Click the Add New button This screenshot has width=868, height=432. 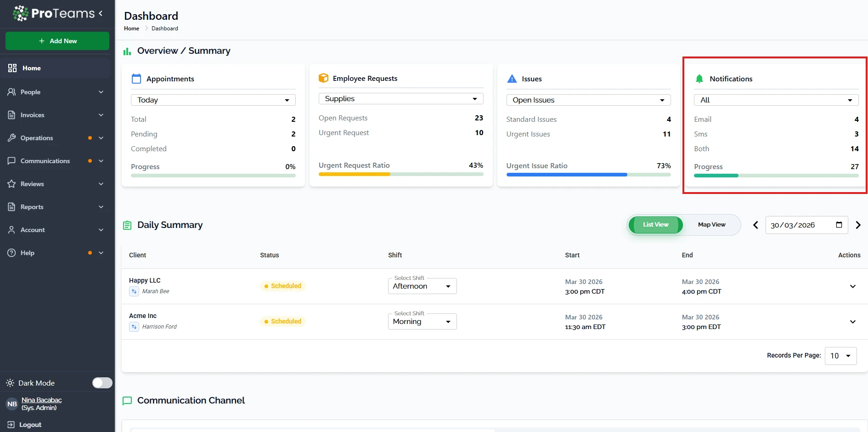[x=57, y=41]
